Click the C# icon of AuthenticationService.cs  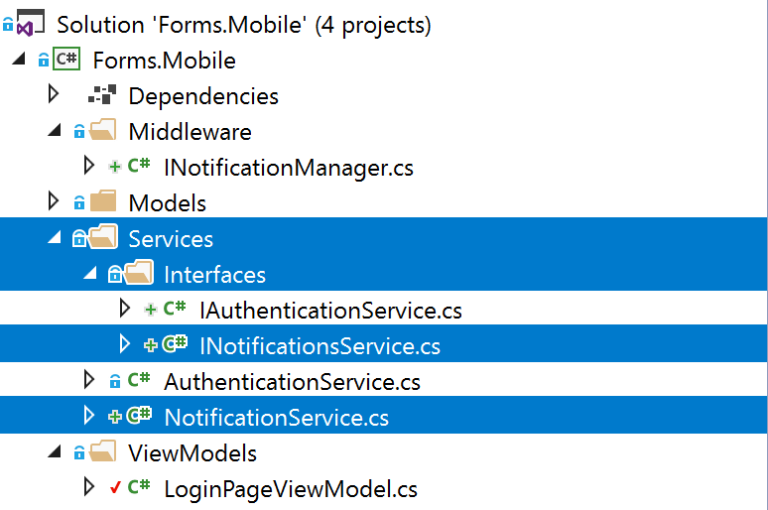click(139, 380)
